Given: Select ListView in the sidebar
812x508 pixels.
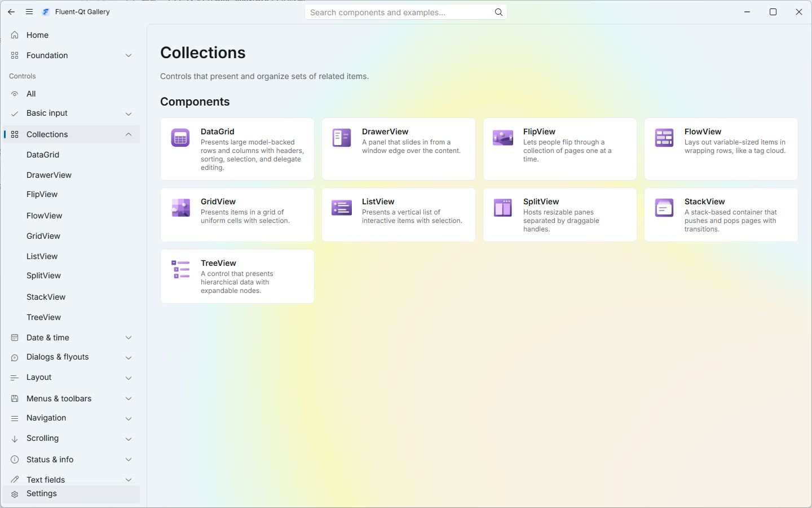Looking at the screenshot, I should pos(71,256).
